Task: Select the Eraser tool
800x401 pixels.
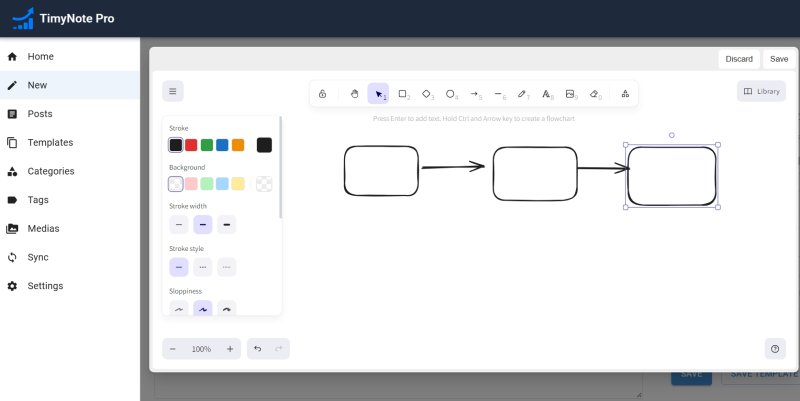Action: (x=595, y=94)
